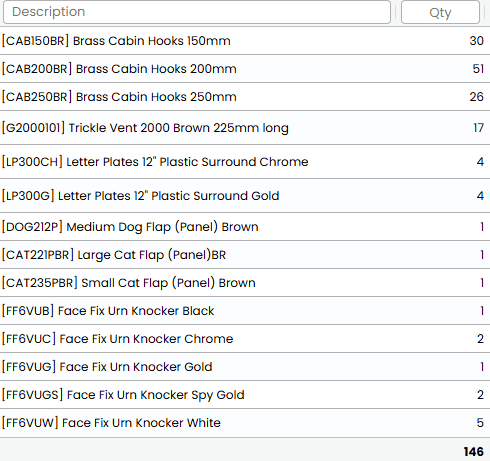The height and width of the screenshot is (461, 490).
Task: Select Brass Cabin Hooks 250mm row
Action: click(x=245, y=97)
